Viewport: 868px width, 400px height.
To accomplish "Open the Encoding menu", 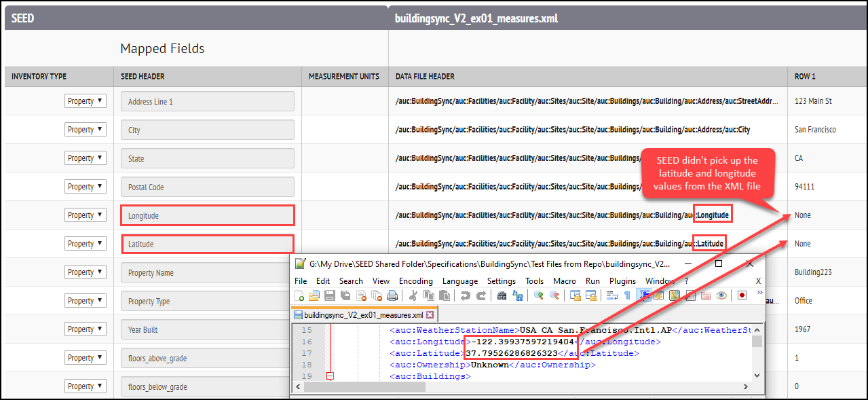I will tap(415, 280).
